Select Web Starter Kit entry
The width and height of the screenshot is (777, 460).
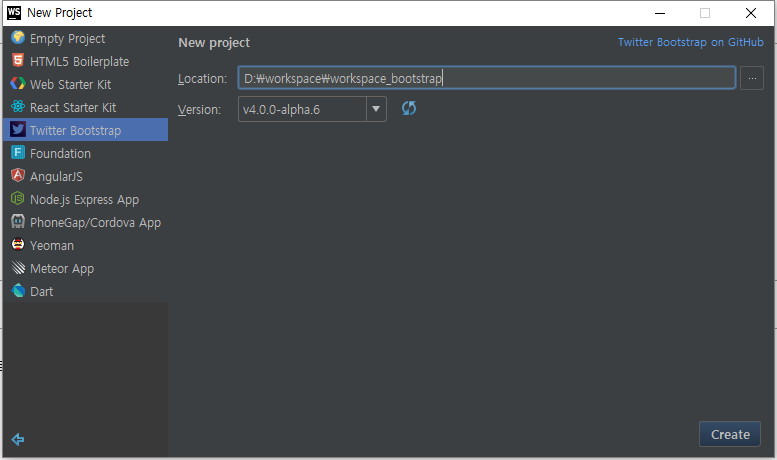click(x=85, y=84)
